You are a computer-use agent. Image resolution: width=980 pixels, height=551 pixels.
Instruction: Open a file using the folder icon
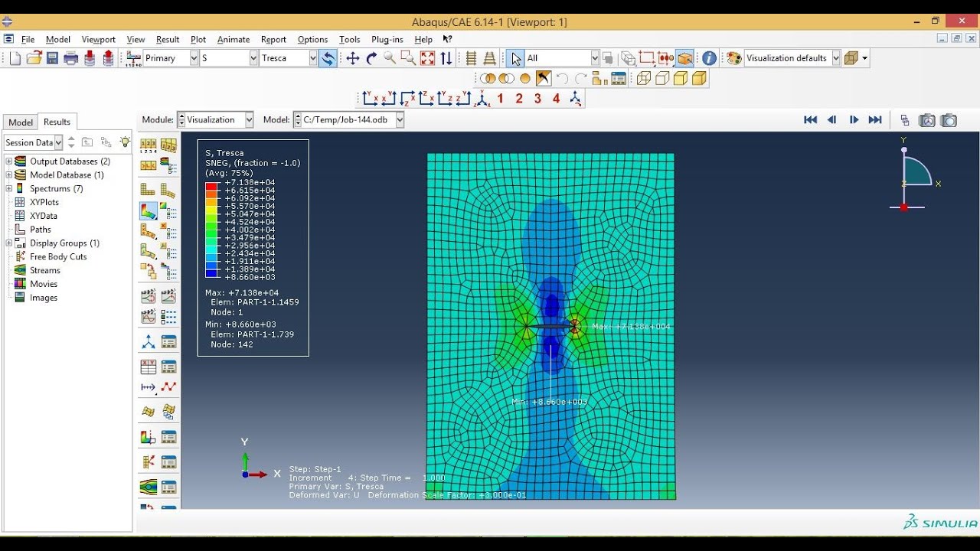tap(34, 58)
